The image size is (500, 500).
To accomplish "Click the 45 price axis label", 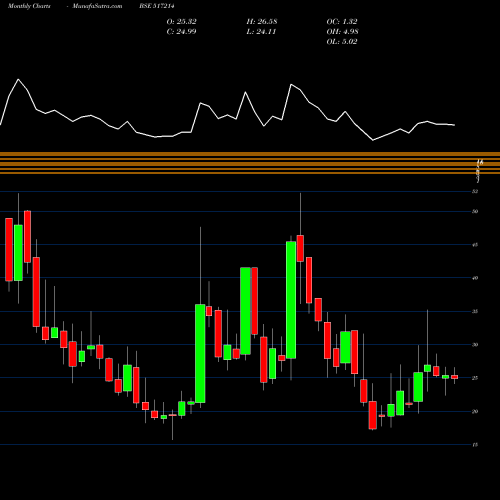I will coord(475,245).
